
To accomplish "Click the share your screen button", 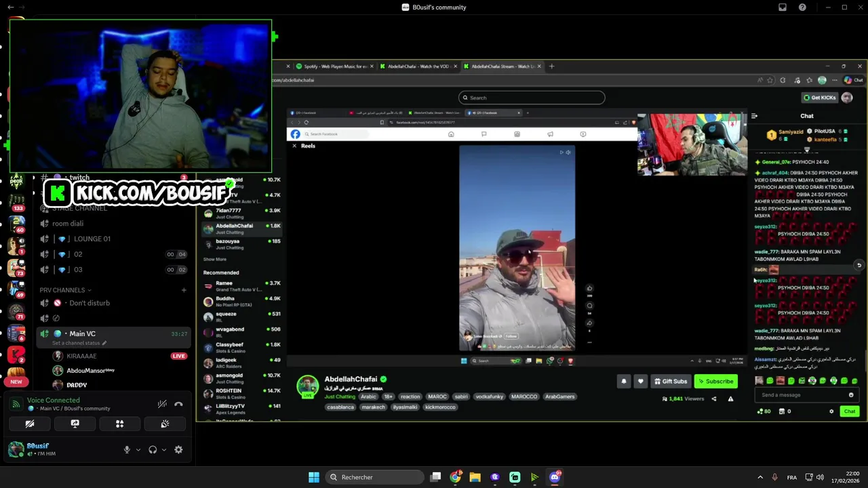I will [75, 424].
